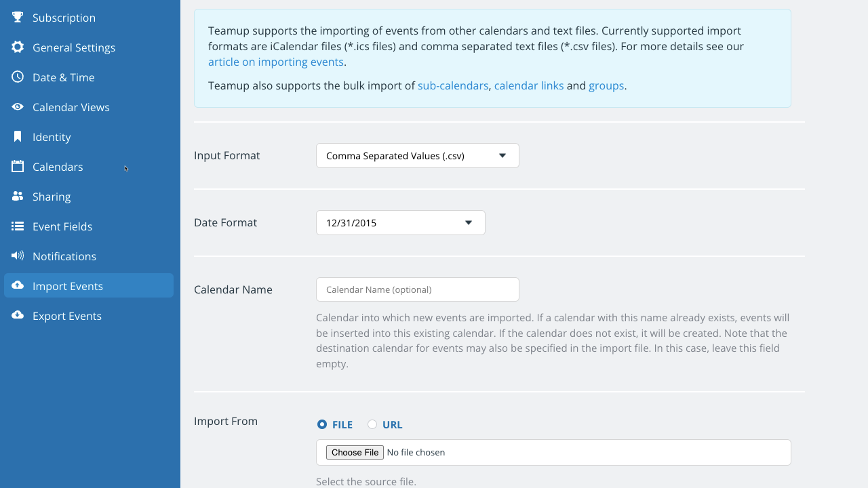Click the Calendar Name text field
The height and width of the screenshot is (488, 868).
417,289
